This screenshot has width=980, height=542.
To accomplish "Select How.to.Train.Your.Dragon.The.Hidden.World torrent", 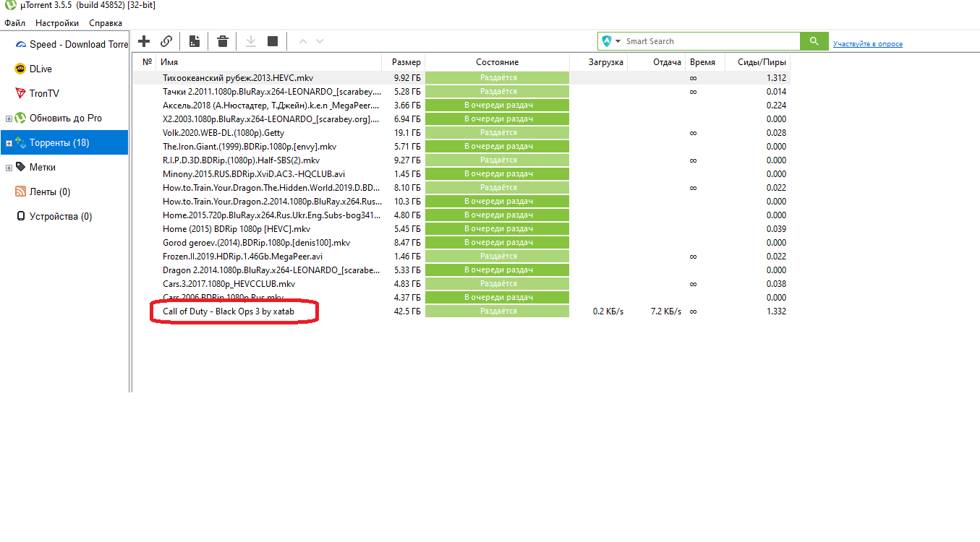I will click(x=272, y=187).
